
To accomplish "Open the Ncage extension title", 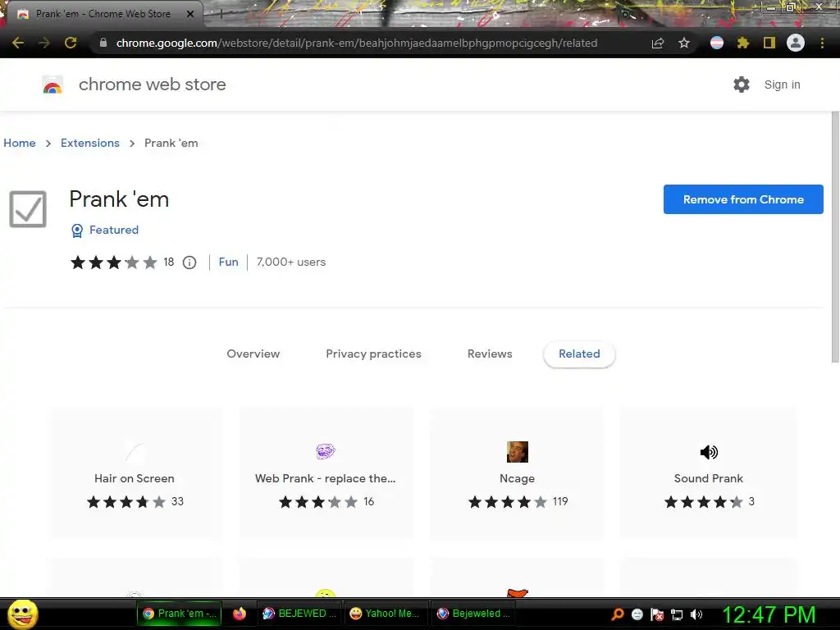I will point(517,478).
